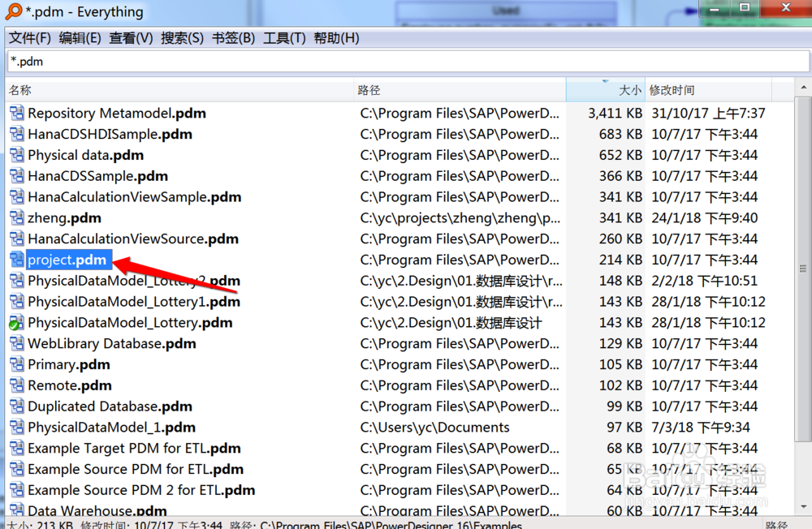Click the size value 97 KB
The image size is (812, 529).
point(624,427)
